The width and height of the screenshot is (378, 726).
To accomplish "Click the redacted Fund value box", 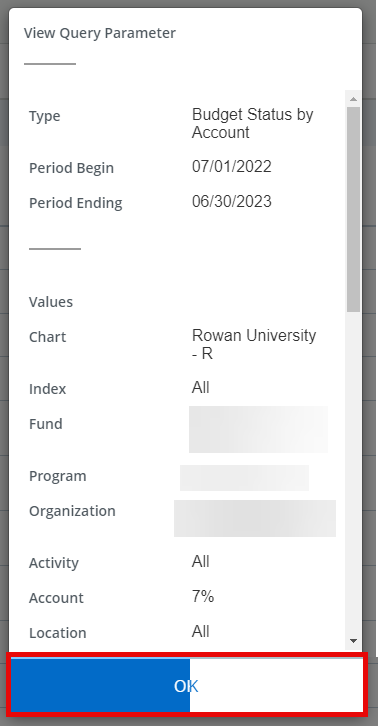I will [x=258, y=429].
